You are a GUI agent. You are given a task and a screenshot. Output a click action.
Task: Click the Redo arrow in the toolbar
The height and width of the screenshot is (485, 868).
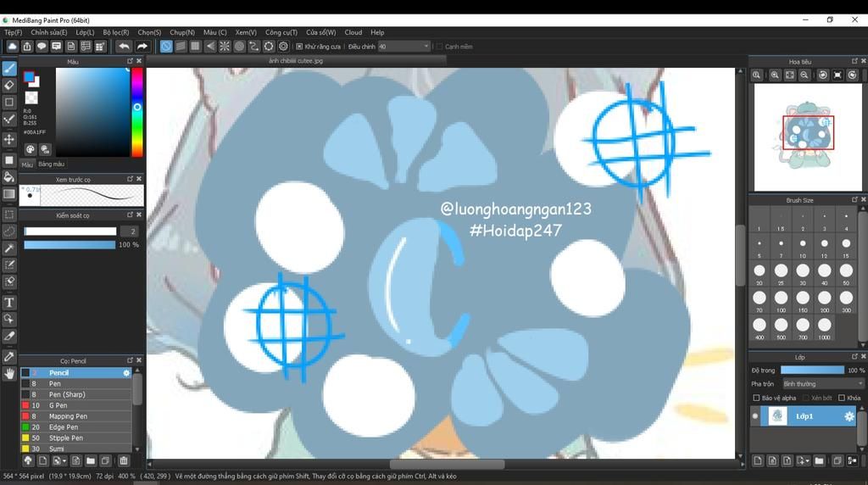click(x=142, y=47)
